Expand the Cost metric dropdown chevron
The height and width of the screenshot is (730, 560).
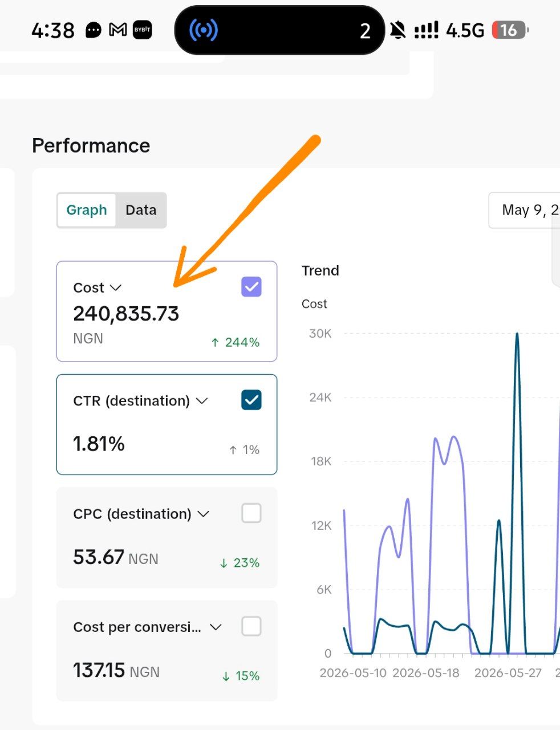click(x=116, y=287)
